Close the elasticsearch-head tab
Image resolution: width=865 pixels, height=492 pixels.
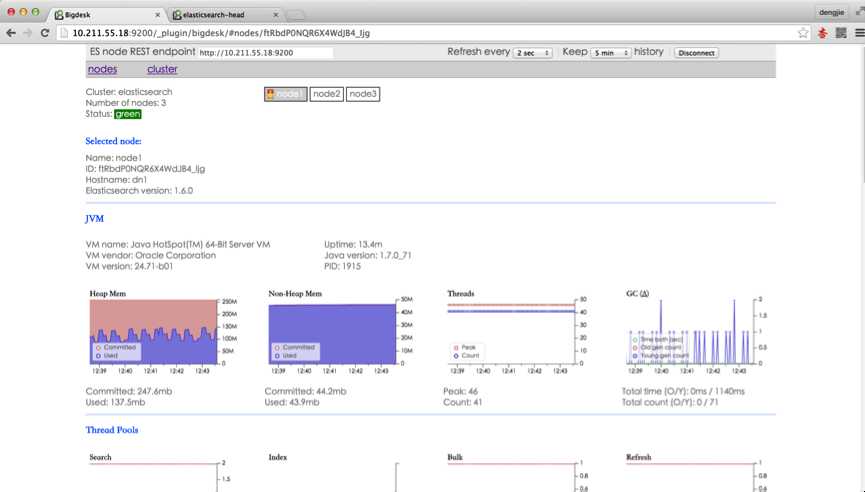[x=276, y=15]
